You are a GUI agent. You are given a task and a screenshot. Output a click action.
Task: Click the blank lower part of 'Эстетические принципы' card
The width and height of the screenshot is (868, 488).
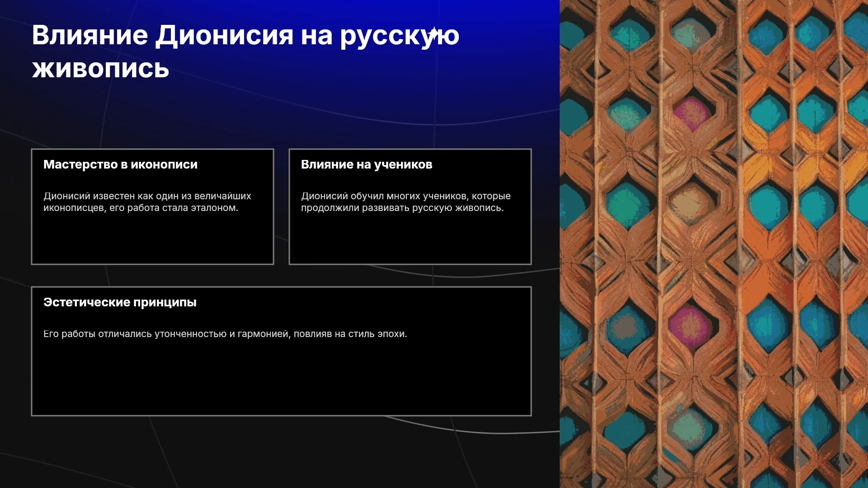coord(281,380)
